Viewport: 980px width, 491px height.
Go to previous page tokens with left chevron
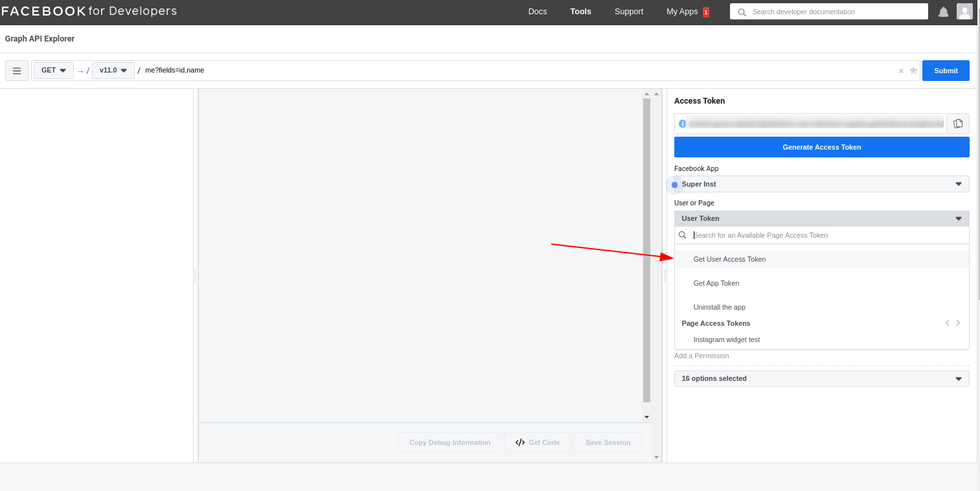pos(947,323)
